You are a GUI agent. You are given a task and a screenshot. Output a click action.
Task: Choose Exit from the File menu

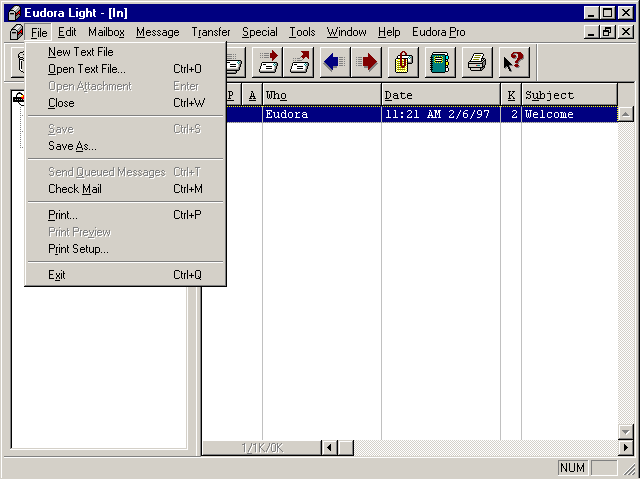click(x=125, y=275)
